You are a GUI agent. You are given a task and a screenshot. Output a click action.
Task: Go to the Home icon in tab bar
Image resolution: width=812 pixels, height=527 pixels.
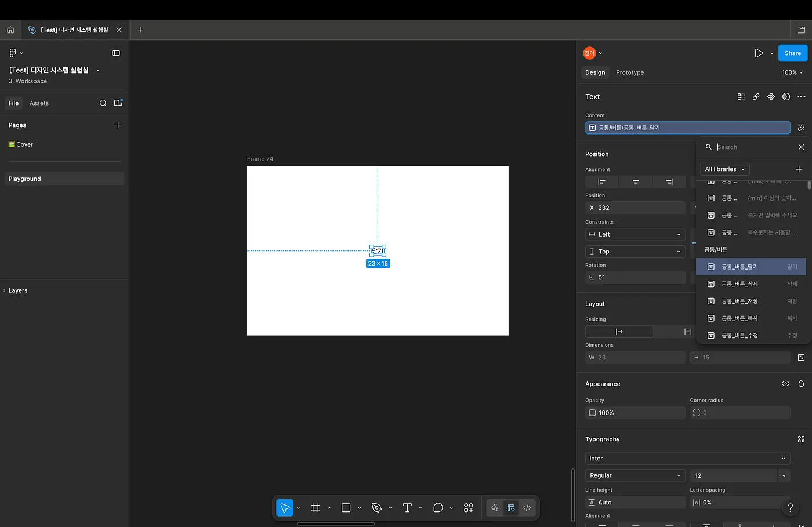click(x=10, y=30)
